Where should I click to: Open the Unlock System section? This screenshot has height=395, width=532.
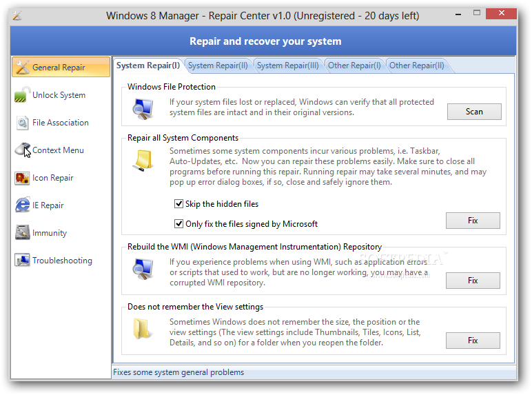click(x=61, y=94)
